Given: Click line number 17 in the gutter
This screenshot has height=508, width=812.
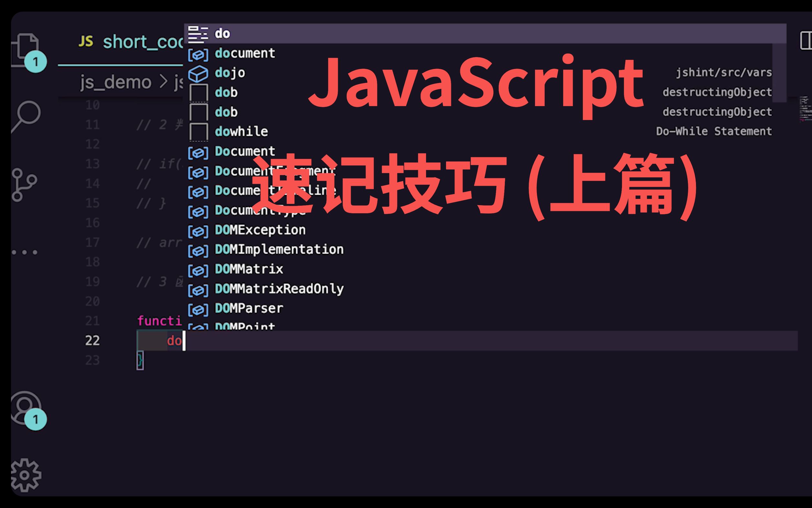Looking at the screenshot, I should pyautogui.click(x=92, y=243).
